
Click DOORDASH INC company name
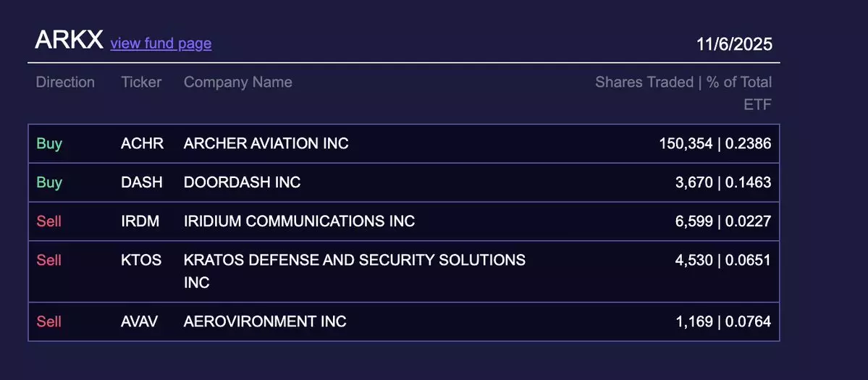[x=242, y=182]
